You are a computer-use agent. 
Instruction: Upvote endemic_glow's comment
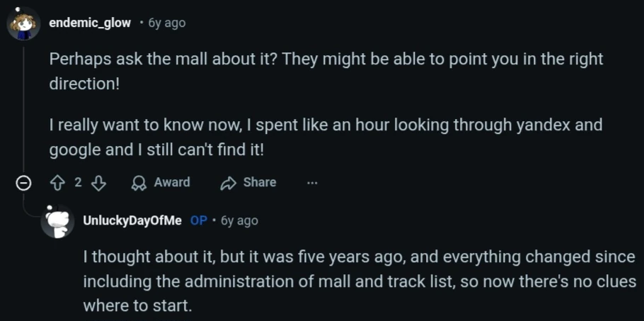pos(58,183)
